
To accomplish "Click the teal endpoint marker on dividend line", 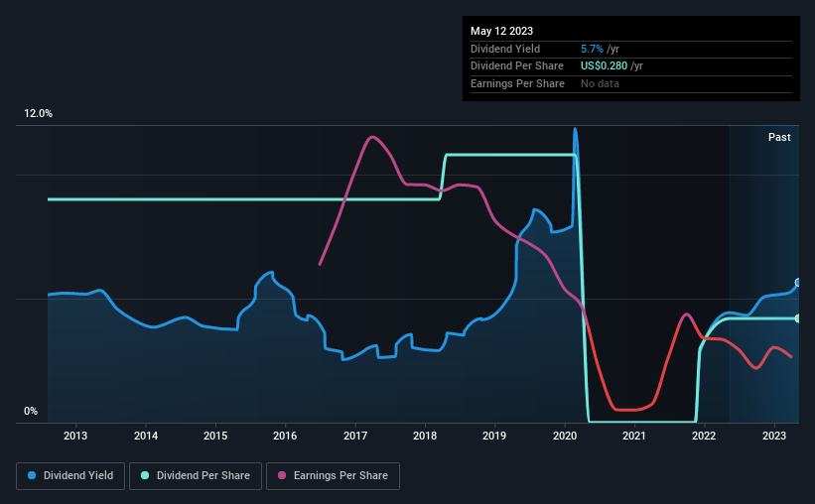I will 798,318.
